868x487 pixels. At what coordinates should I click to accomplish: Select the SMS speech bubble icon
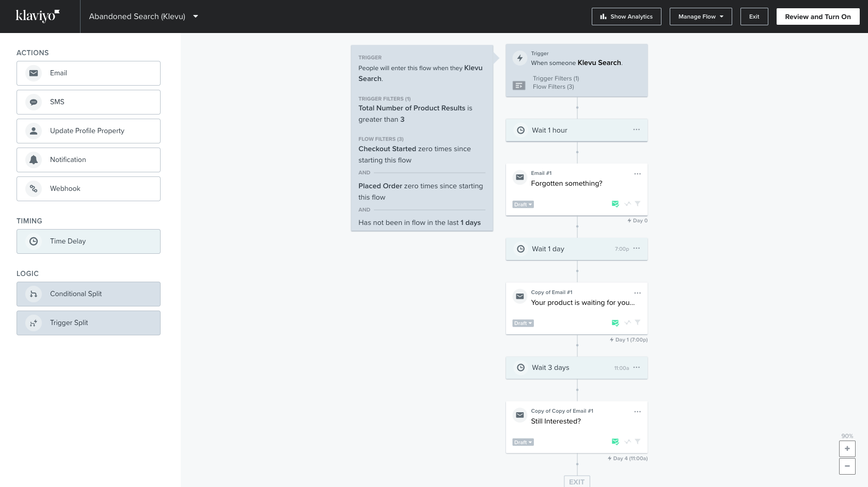click(x=34, y=102)
